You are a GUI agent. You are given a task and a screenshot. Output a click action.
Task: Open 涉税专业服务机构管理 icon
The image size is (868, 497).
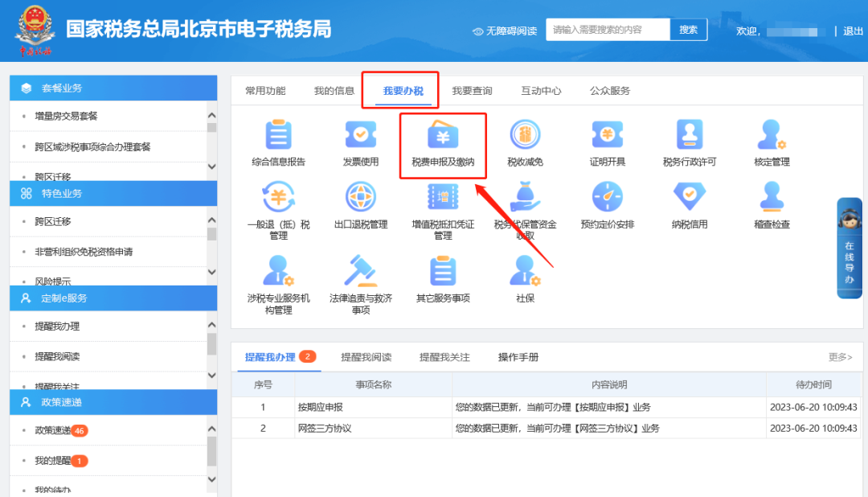click(x=278, y=270)
